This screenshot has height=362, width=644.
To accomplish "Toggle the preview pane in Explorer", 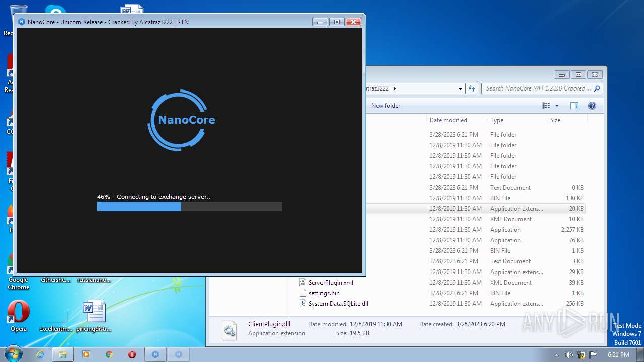I will click(574, 106).
